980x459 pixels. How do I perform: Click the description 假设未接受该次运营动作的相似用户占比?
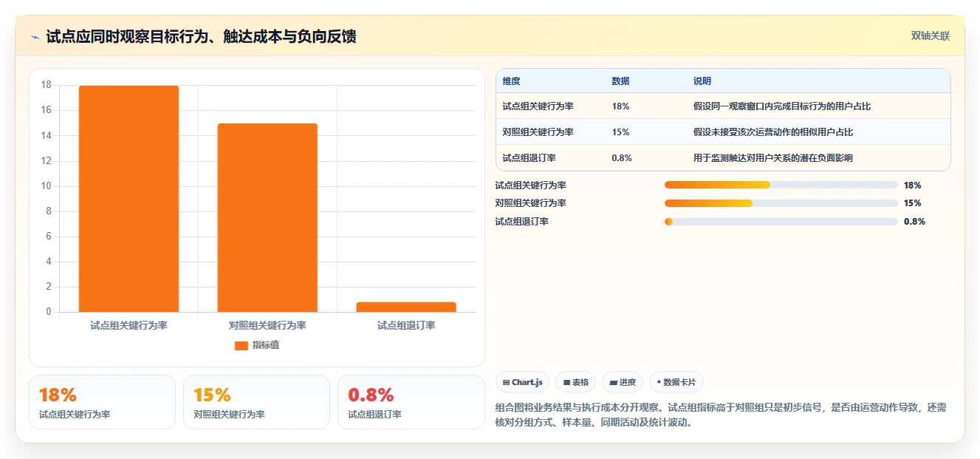[x=773, y=132]
